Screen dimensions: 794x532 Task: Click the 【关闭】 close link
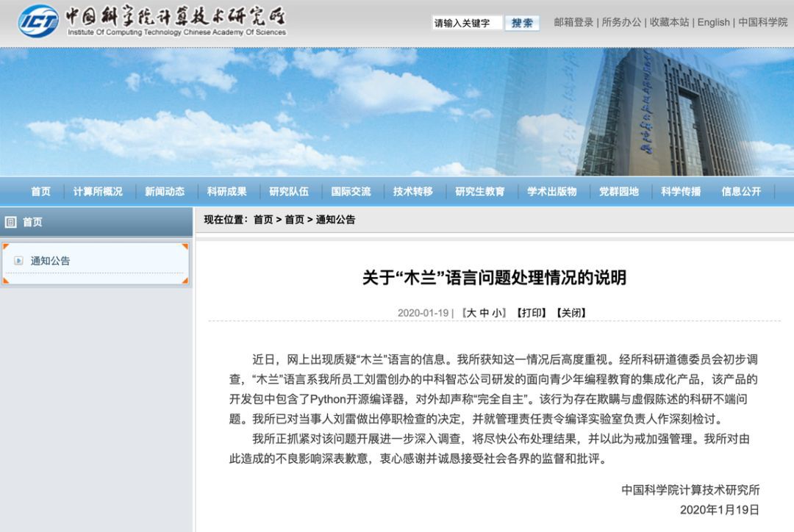click(x=571, y=313)
